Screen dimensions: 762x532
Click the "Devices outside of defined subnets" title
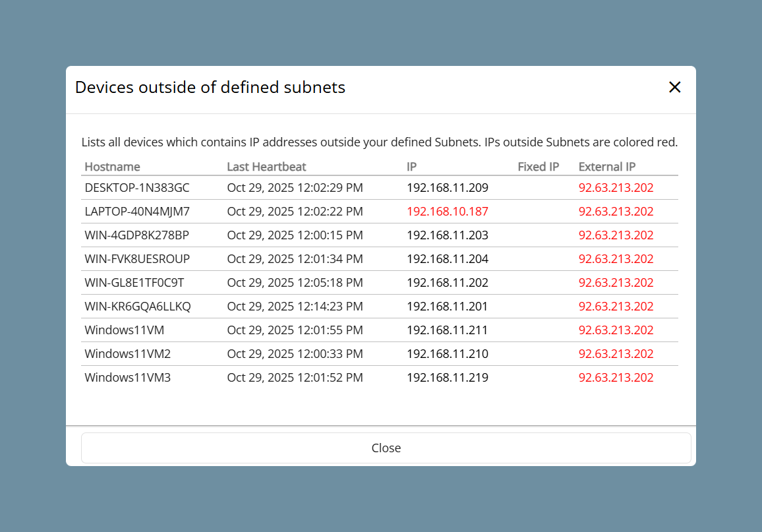click(x=210, y=88)
